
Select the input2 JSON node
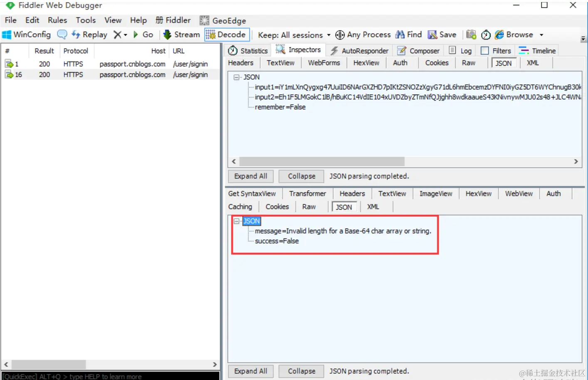(418, 97)
